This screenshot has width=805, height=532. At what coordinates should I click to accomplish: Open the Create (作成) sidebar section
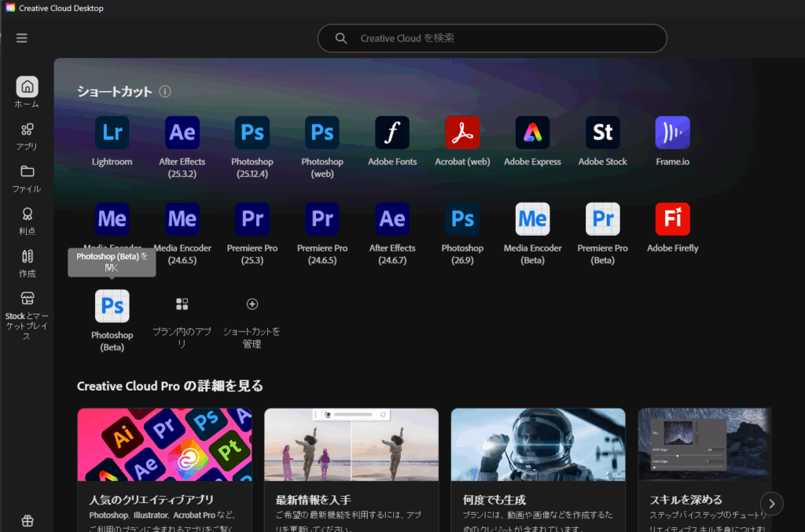(x=27, y=264)
